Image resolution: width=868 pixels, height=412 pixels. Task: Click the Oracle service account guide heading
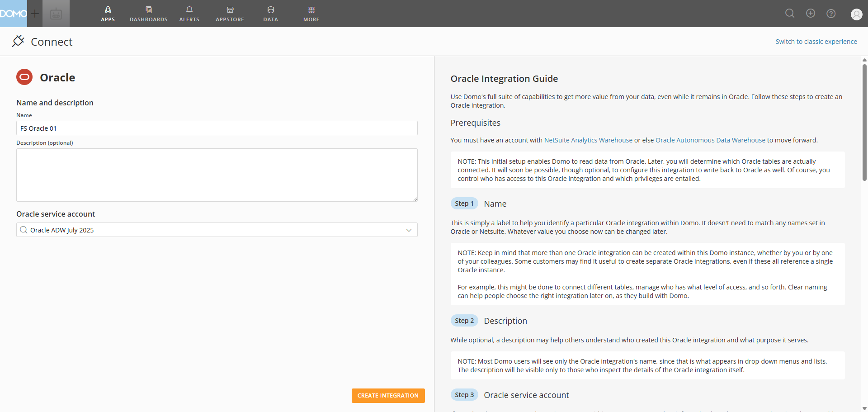[526, 395]
